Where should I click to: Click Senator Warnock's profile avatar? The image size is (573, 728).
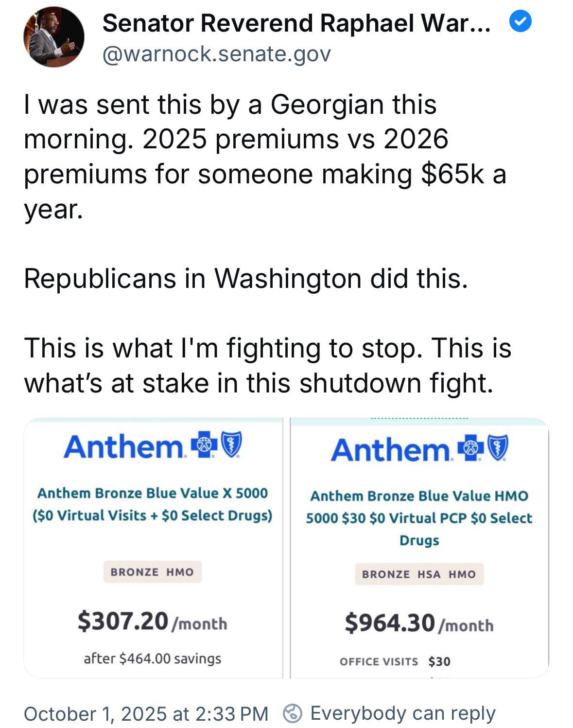coord(53,37)
